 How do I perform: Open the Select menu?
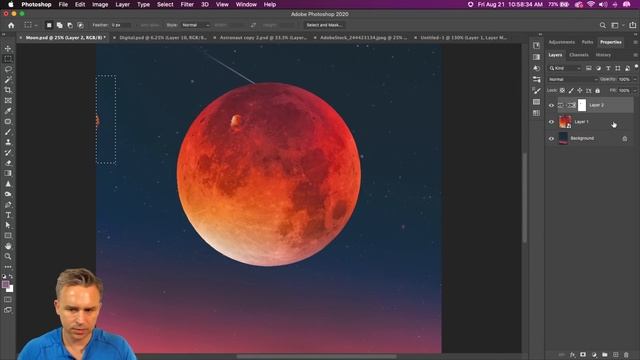pos(165,4)
